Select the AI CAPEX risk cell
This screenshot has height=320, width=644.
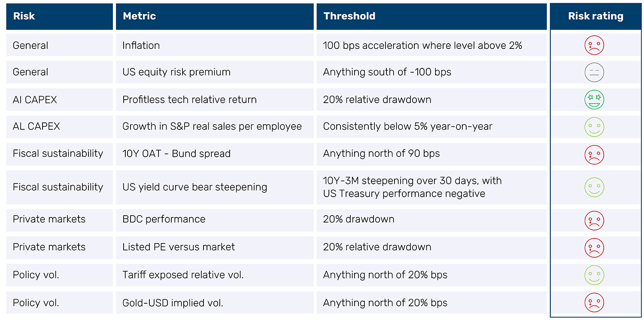(35, 100)
